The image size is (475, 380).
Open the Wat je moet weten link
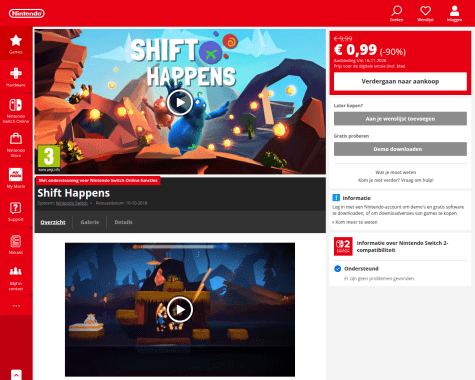396,172
